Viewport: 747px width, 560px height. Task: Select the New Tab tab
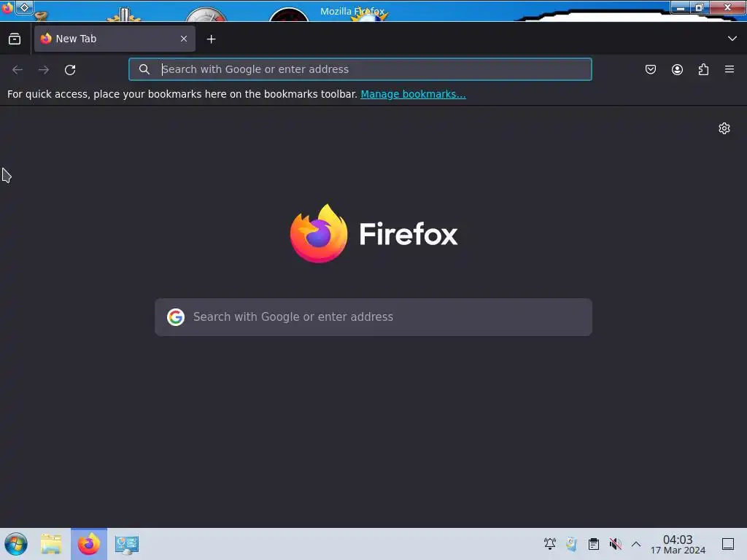[x=115, y=39]
